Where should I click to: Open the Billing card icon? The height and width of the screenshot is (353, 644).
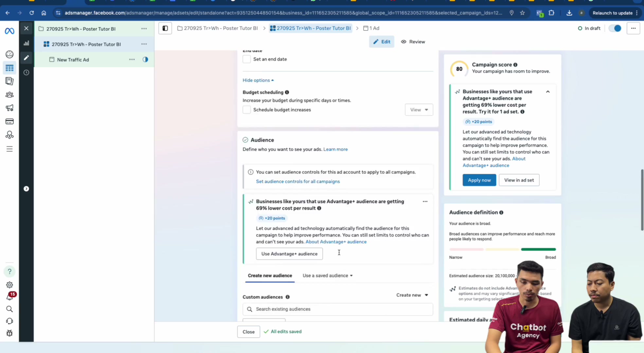9,122
